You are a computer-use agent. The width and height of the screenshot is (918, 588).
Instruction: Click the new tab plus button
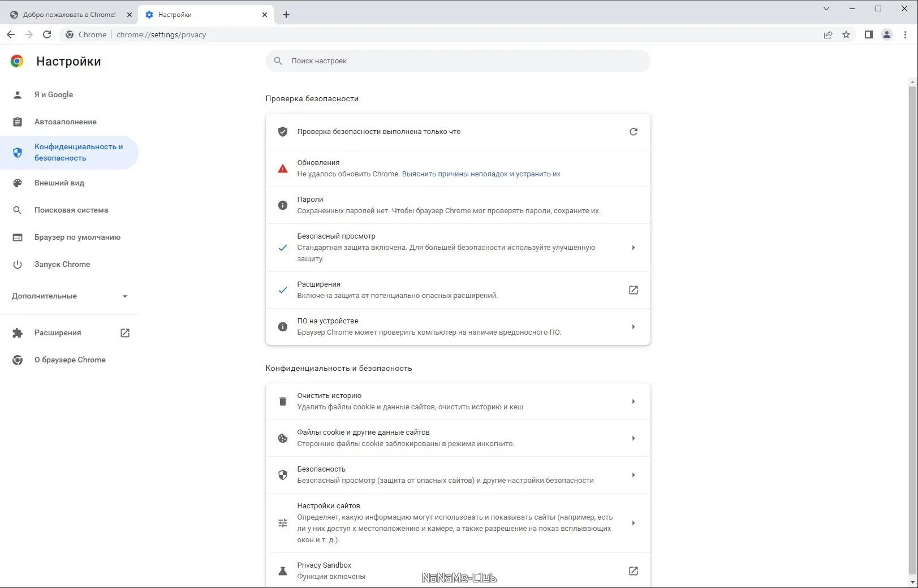click(x=286, y=15)
